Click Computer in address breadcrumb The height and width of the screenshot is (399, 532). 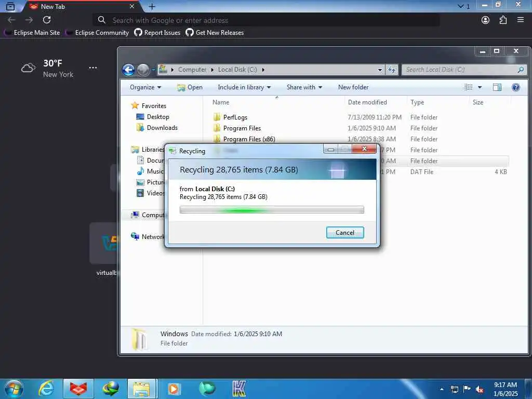point(192,70)
